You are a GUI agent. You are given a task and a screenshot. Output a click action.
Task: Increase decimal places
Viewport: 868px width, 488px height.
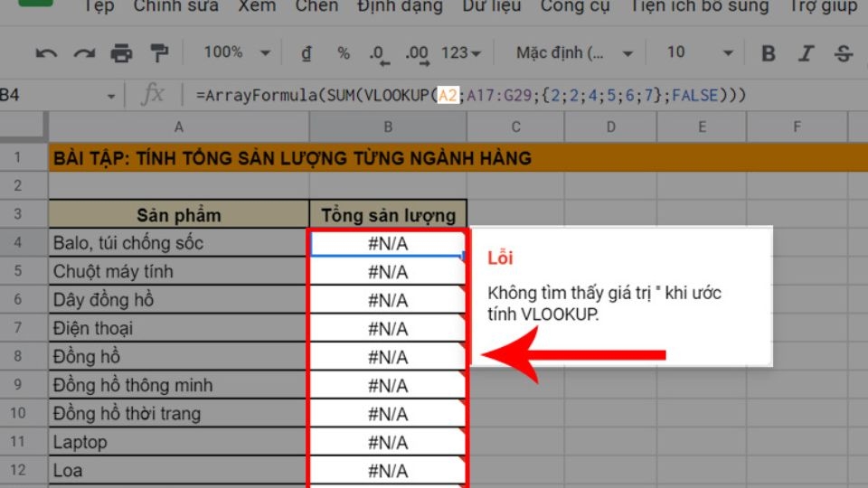(x=417, y=54)
